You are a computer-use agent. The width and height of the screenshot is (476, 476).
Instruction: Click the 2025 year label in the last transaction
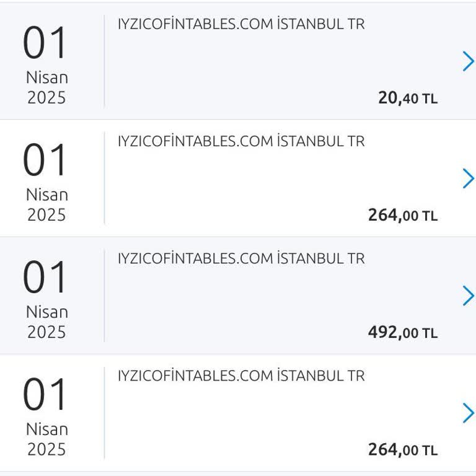click(x=46, y=449)
